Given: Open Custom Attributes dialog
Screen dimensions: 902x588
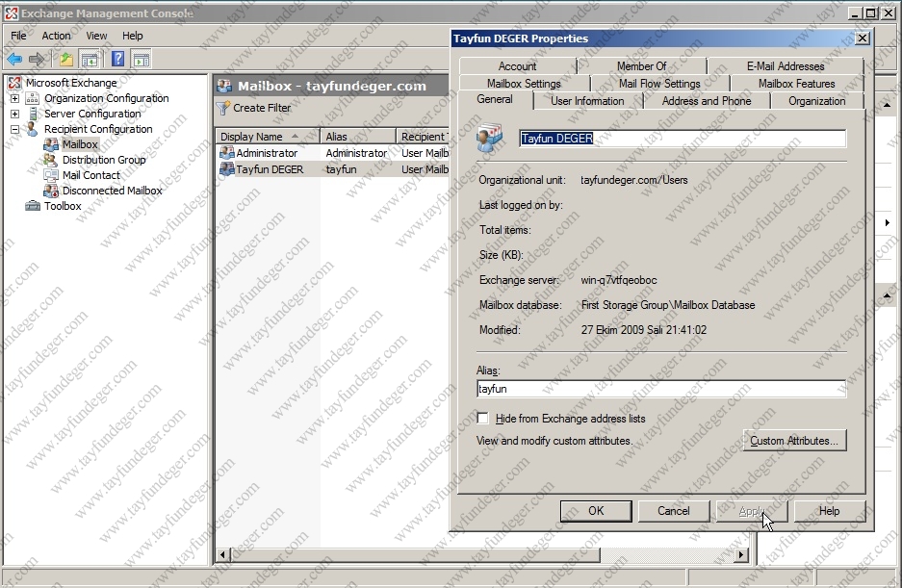Looking at the screenshot, I should (794, 441).
